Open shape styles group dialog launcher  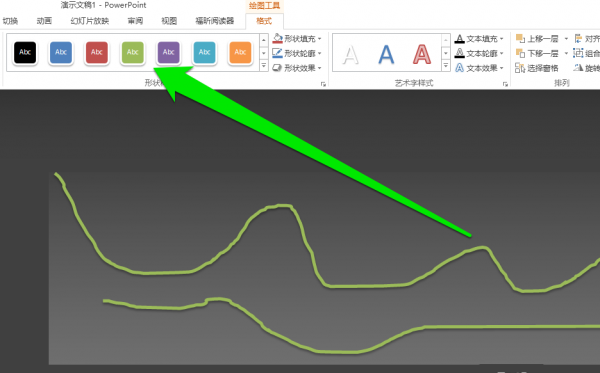323,84
